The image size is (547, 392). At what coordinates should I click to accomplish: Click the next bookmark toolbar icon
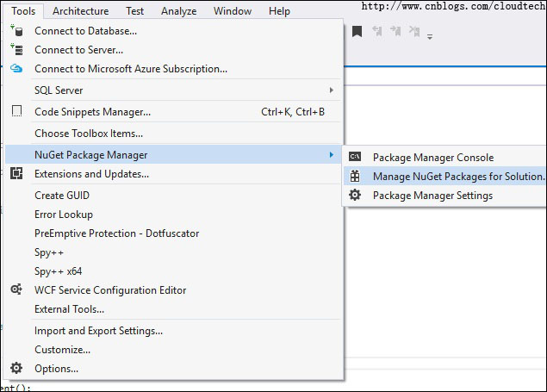tap(395, 31)
